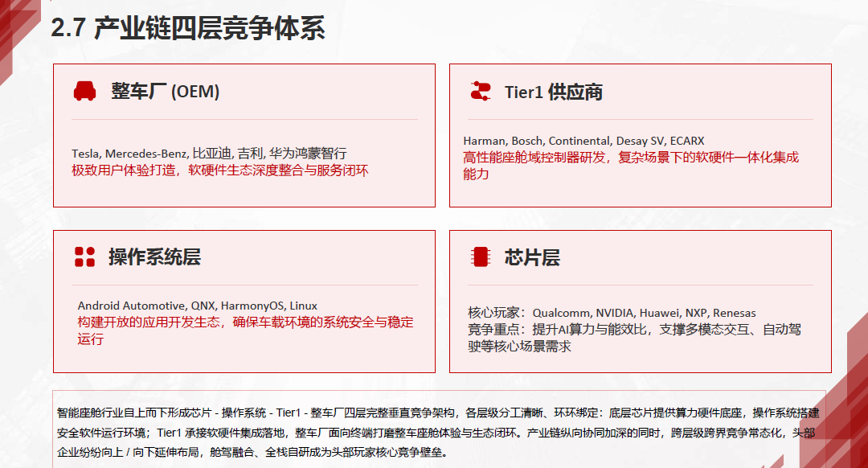Click the Tier1 供应商 connector icon
Image resolution: width=868 pixels, height=468 pixels.
481,91
